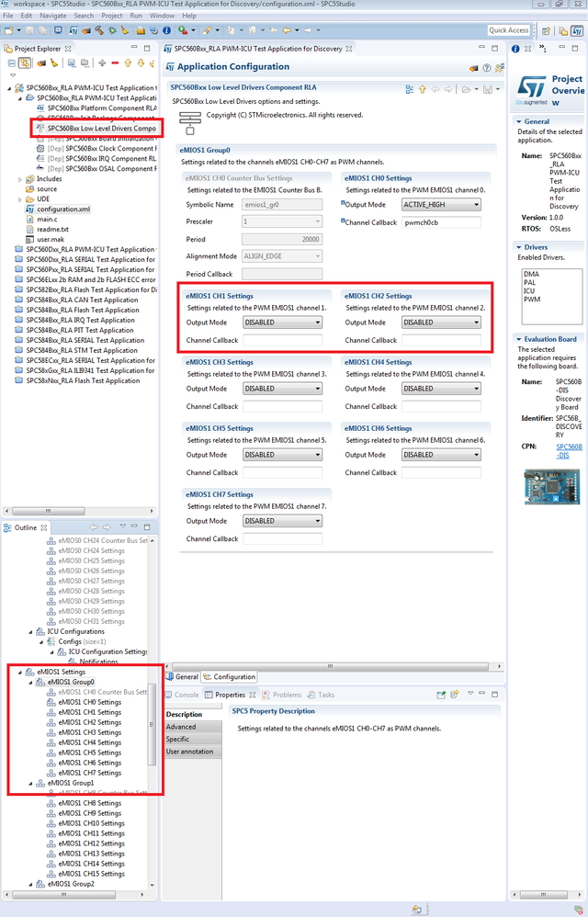Open eMIOS1 CH7 Output Mode dropdown
The image size is (588, 917).
point(282,520)
